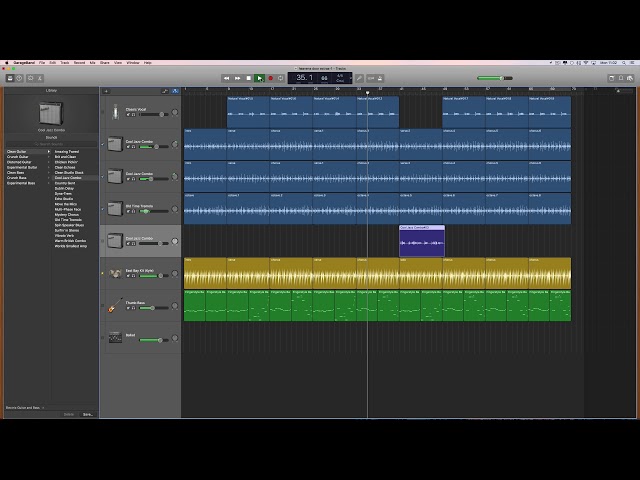Screen dimensions: 640x480
Task: Expand the Distorted Guitar category arrow
Action: click(49, 162)
